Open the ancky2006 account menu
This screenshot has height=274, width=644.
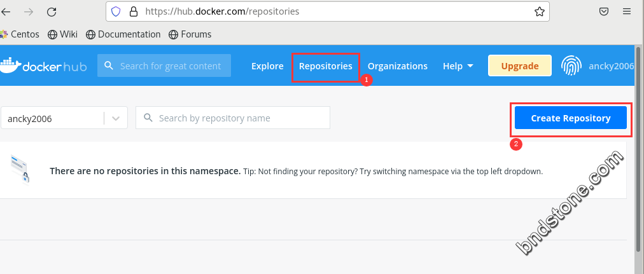(611, 66)
